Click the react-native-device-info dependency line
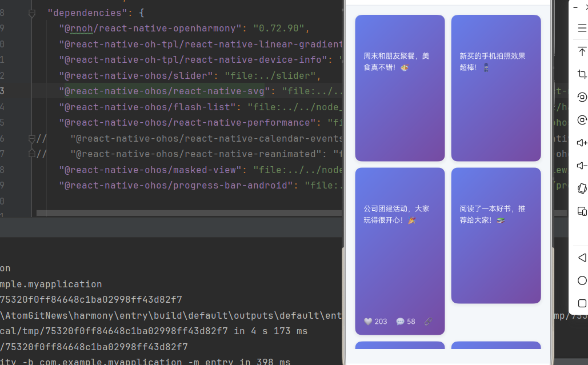 tap(200, 60)
